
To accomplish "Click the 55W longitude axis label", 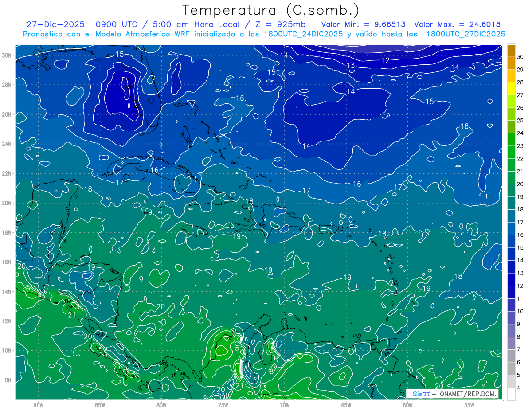I will click(469, 405).
